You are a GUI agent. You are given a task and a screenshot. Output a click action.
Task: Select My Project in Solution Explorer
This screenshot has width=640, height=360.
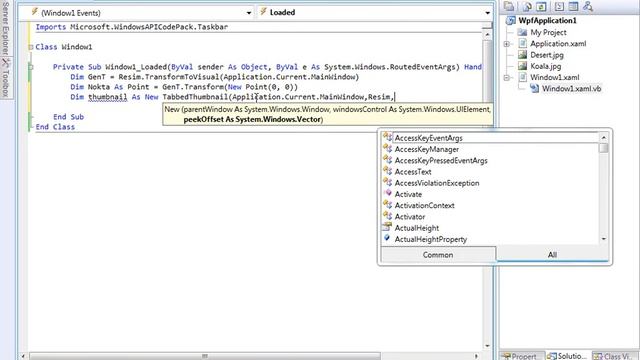(x=548, y=32)
